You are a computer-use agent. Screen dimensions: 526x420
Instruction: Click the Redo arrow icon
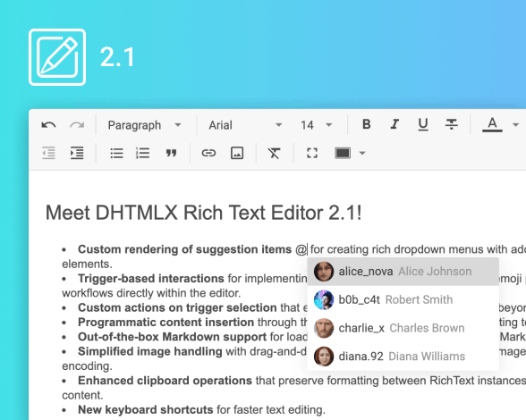point(77,125)
